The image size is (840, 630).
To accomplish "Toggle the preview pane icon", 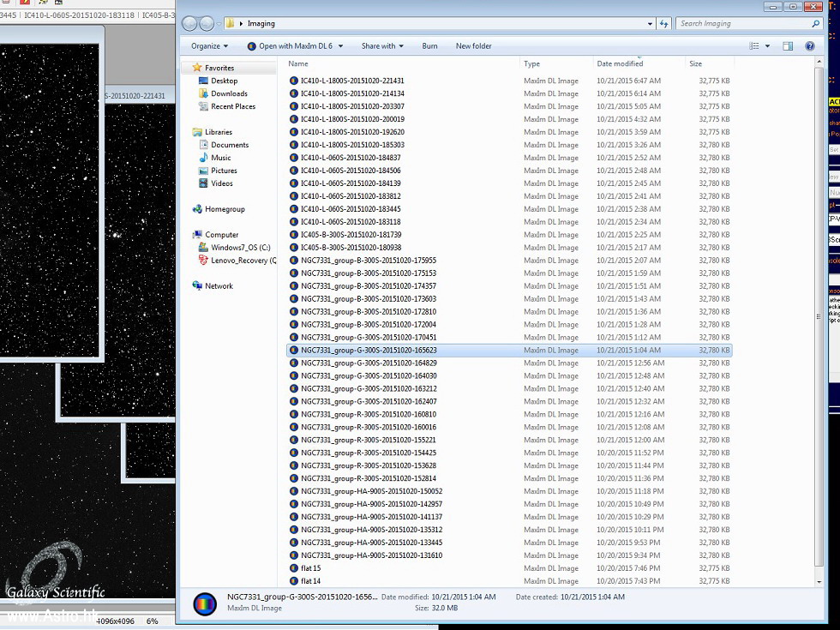I will pyautogui.click(x=788, y=46).
